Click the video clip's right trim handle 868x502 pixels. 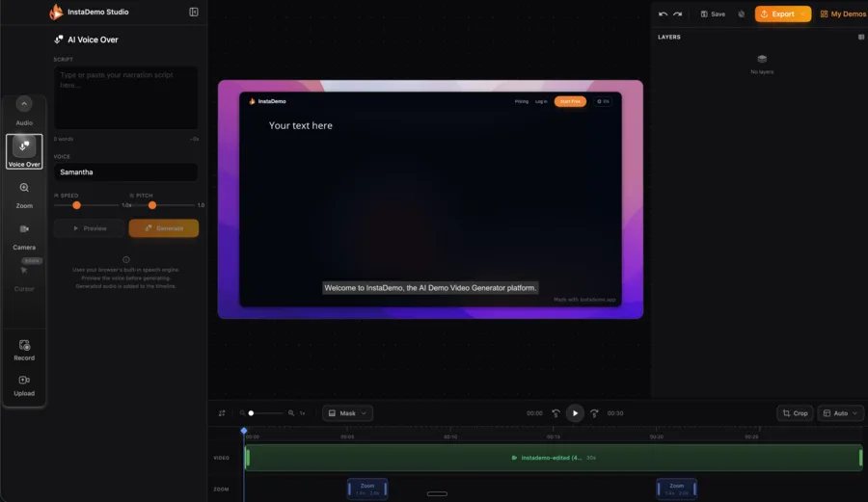point(861,458)
